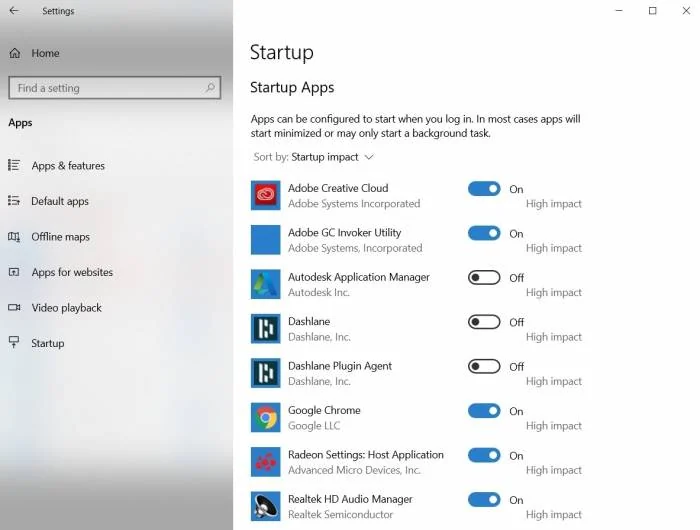Image resolution: width=700 pixels, height=530 pixels.
Task: Click the Offline maps map icon
Action: pyautogui.click(x=14, y=237)
